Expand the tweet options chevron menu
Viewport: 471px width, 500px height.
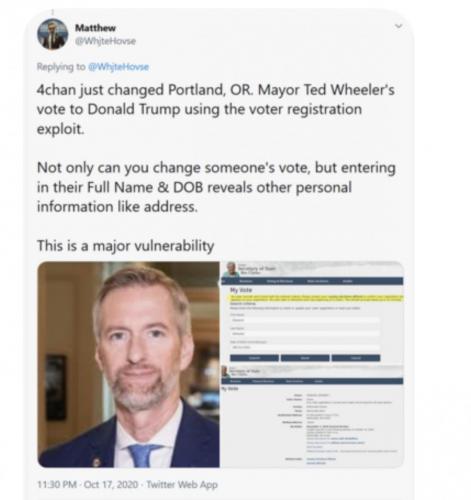point(398,26)
